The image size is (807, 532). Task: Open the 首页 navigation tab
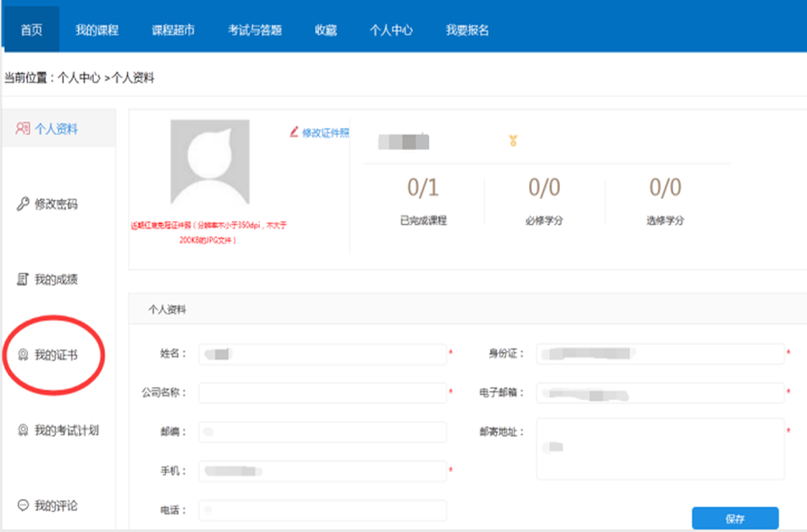tap(31, 30)
